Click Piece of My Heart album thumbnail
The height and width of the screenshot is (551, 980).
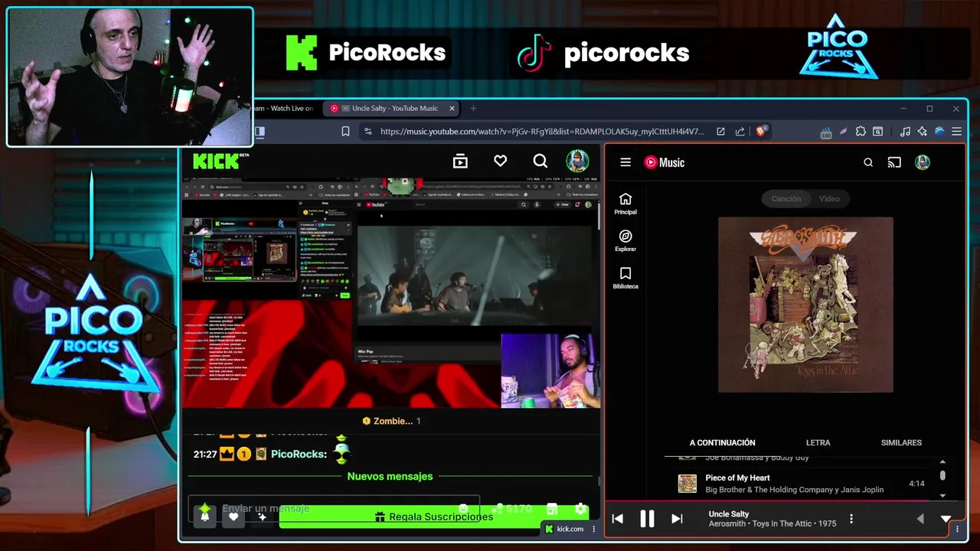(x=688, y=484)
